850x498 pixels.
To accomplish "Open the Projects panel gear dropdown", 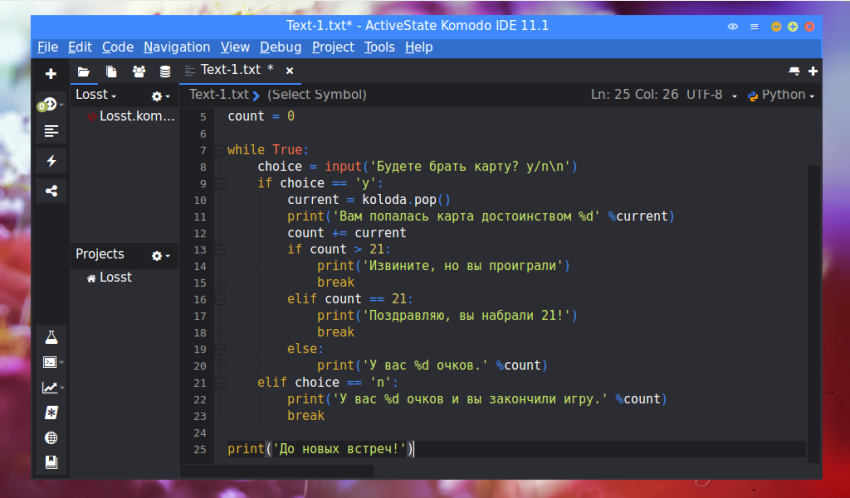I will coord(160,256).
